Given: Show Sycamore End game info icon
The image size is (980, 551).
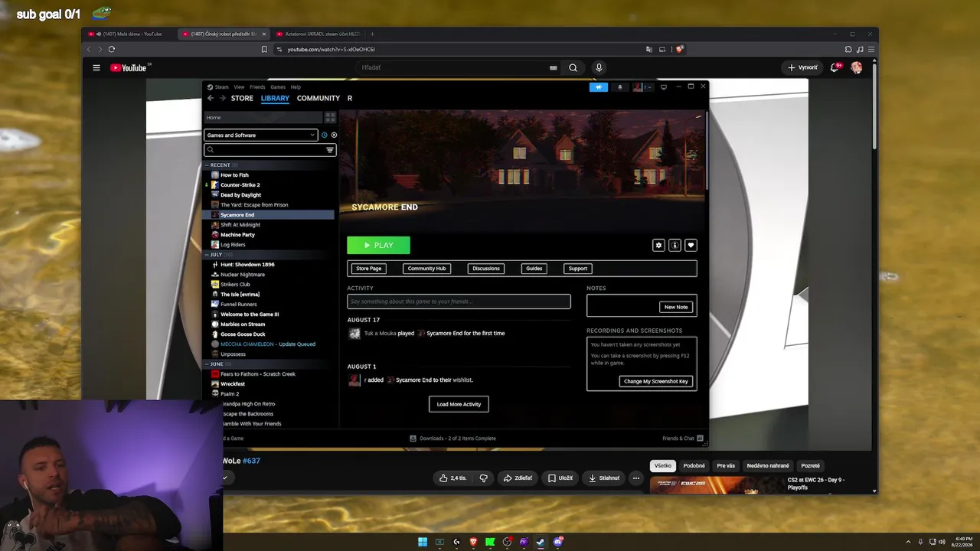Looking at the screenshot, I should (675, 245).
